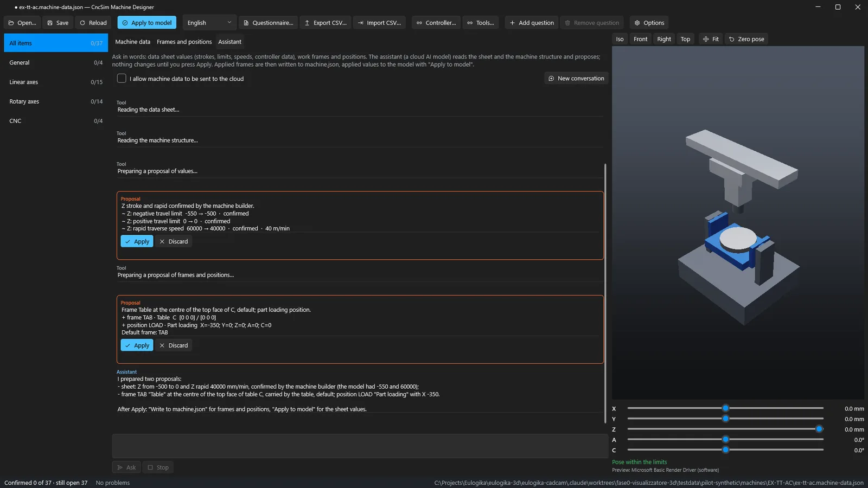Screen dimensions: 868x488
Task: Click the Stop button
Action: (x=158, y=467)
